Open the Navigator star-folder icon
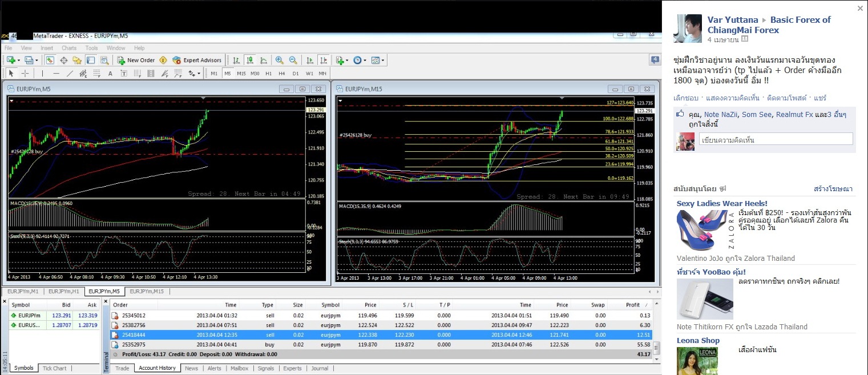The height and width of the screenshot is (375, 868). pyautogui.click(x=77, y=60)
